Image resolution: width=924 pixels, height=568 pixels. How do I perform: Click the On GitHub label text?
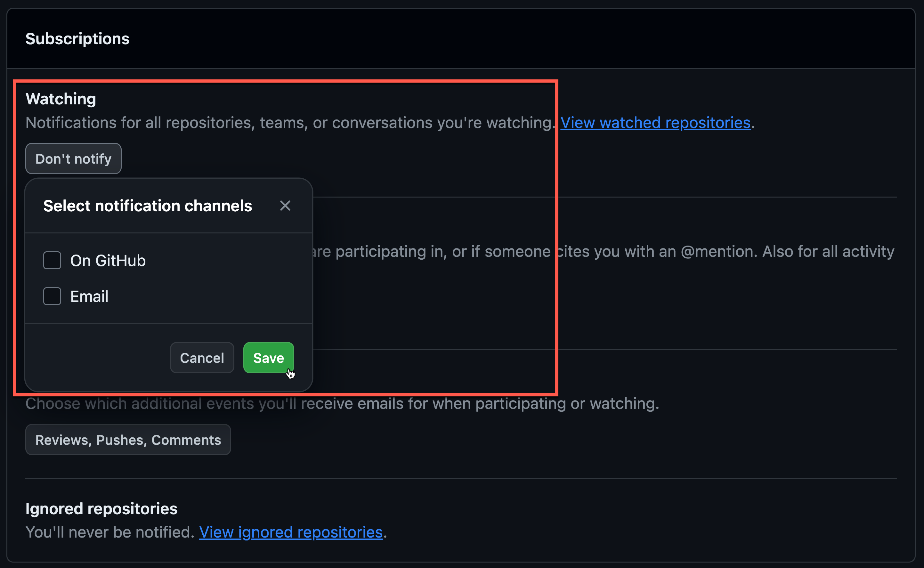(108, 261)
